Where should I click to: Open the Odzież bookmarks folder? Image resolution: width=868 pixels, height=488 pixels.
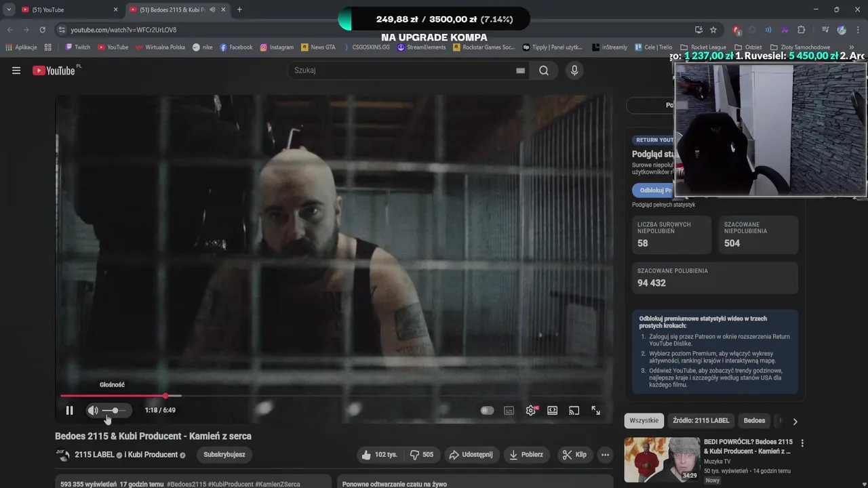pyautogui.click(x=749, y=47)
